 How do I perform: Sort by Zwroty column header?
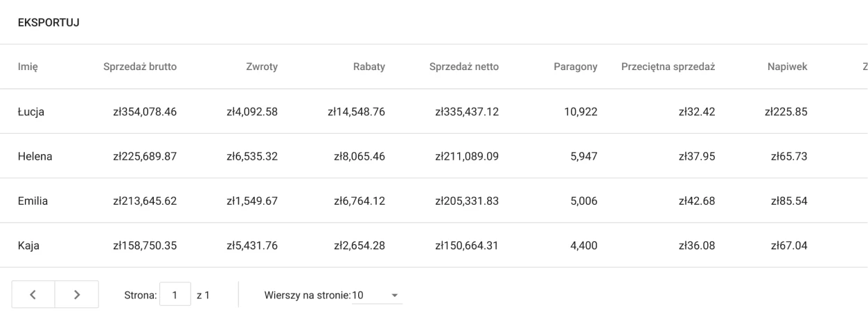coord(262,67)
